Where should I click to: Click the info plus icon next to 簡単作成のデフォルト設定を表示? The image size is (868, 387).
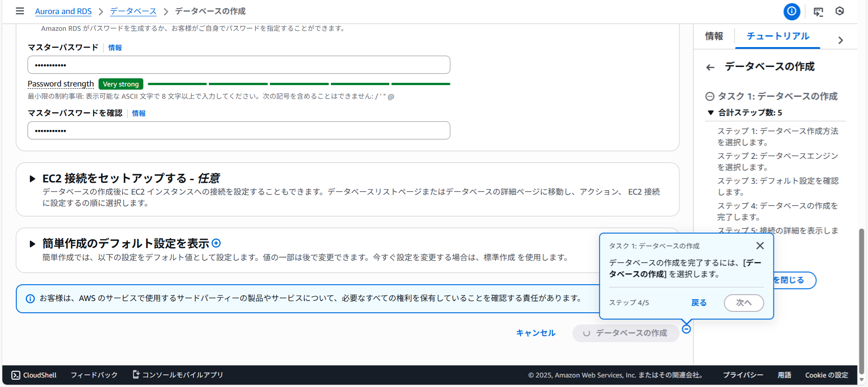pyautogui.click(x=217, y=243)
